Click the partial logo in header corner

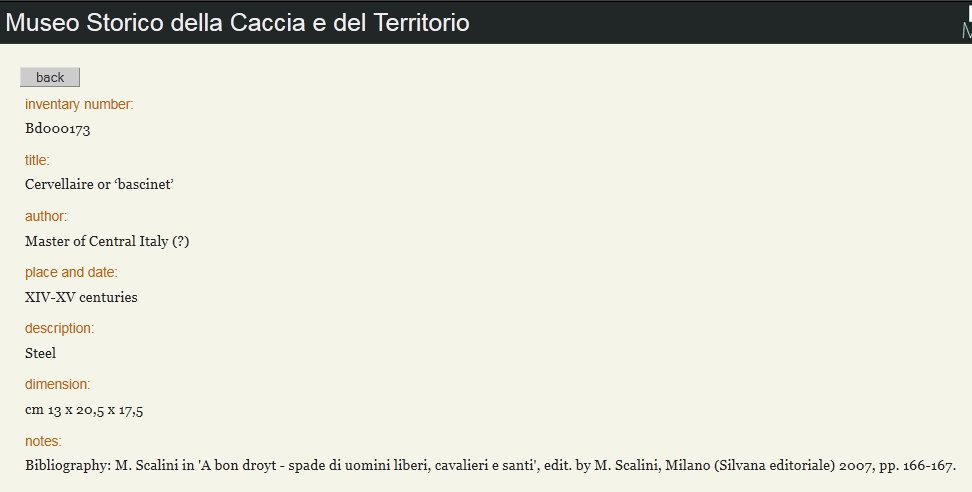point(966,23)
